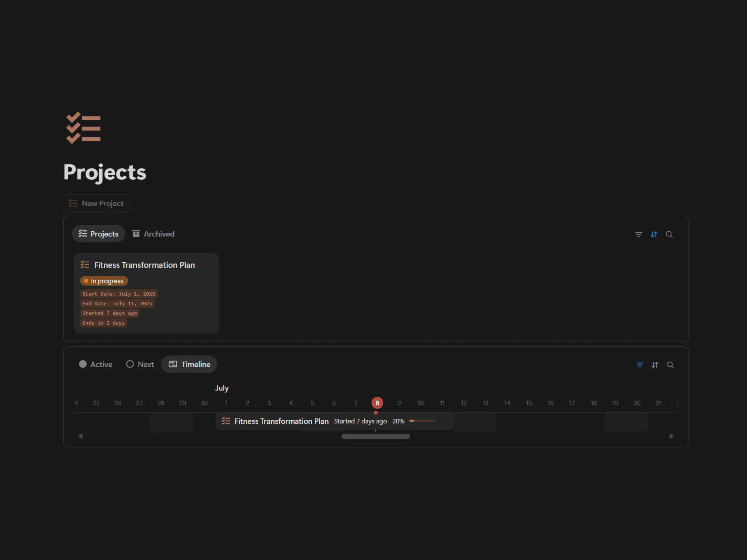This screenshot has width=747, height=560.
Task: Open search in the Projects panel
Action: coord(669,234)
